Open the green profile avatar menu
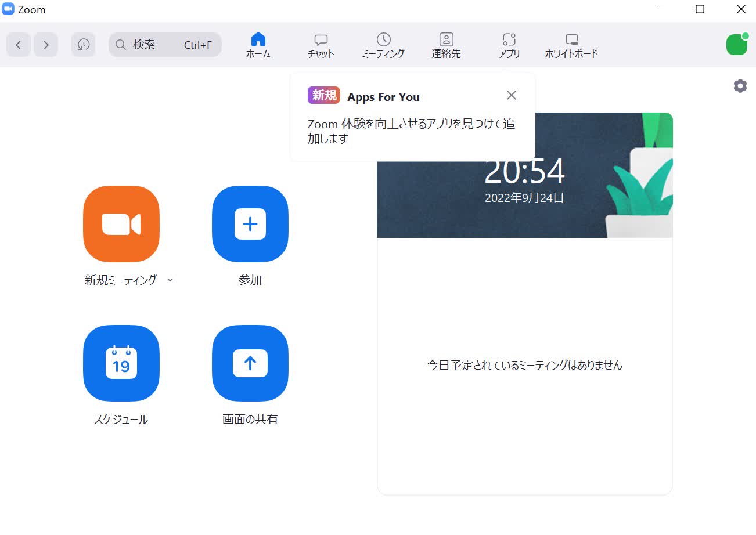The image size is (756, 535). click(737, 45)
